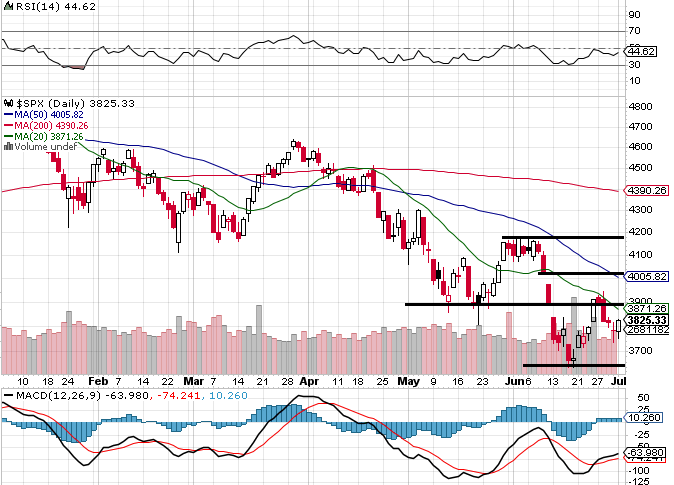Click the RSI axis label 30
Screen dimensions: 674x485
click(634, 64)
